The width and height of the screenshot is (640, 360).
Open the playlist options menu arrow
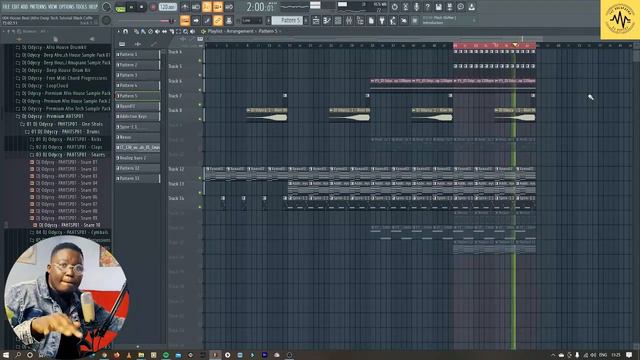coord(119,31)
